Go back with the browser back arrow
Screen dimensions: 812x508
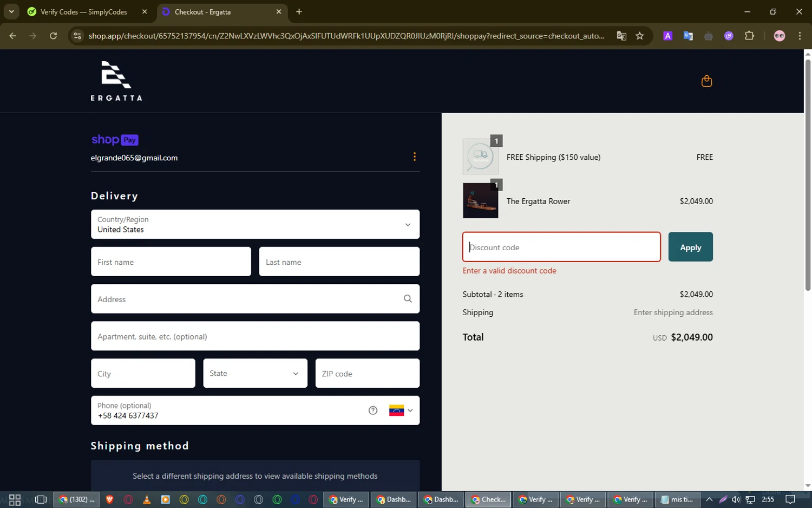click(x=13, y=36)
